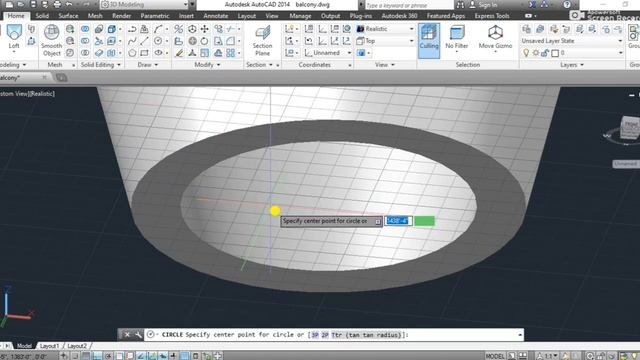Viewport: 640px width, 360px height.
Task: Click the Erase tool in Modify panel
Action: click(x=179, y=53)
